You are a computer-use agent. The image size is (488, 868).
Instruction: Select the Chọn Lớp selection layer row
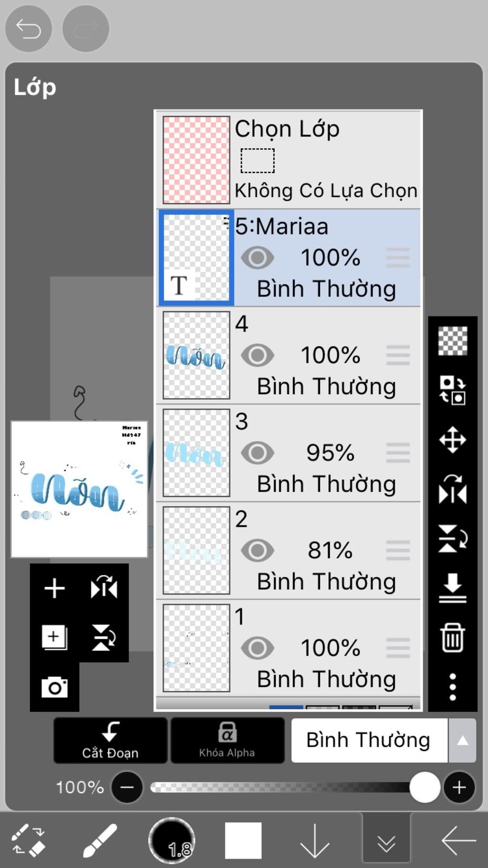click(x=289, y=160)
